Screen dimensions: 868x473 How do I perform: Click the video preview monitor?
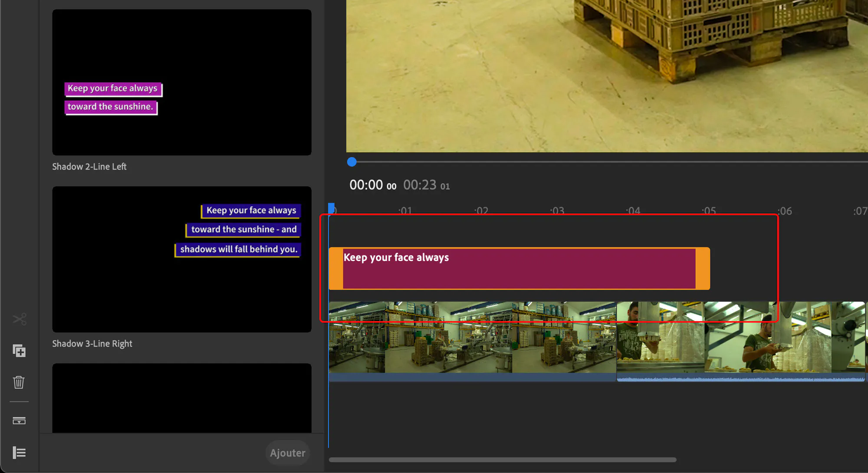click(607, 76)
